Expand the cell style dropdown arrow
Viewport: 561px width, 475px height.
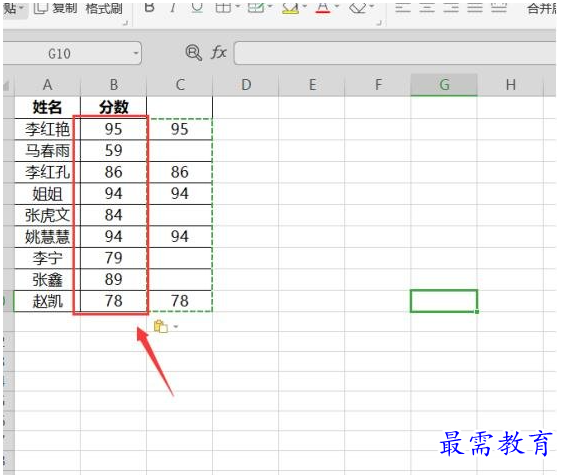270,6
